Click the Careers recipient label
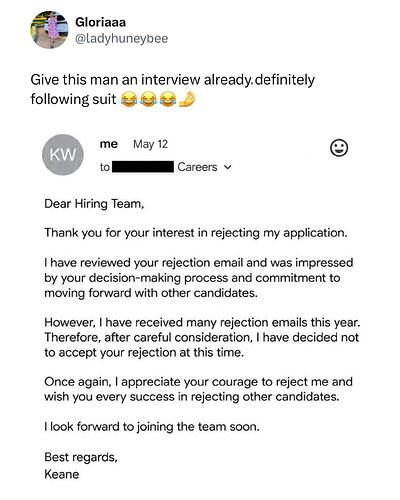This screenshot has height=500, width=400. (197, 167)
